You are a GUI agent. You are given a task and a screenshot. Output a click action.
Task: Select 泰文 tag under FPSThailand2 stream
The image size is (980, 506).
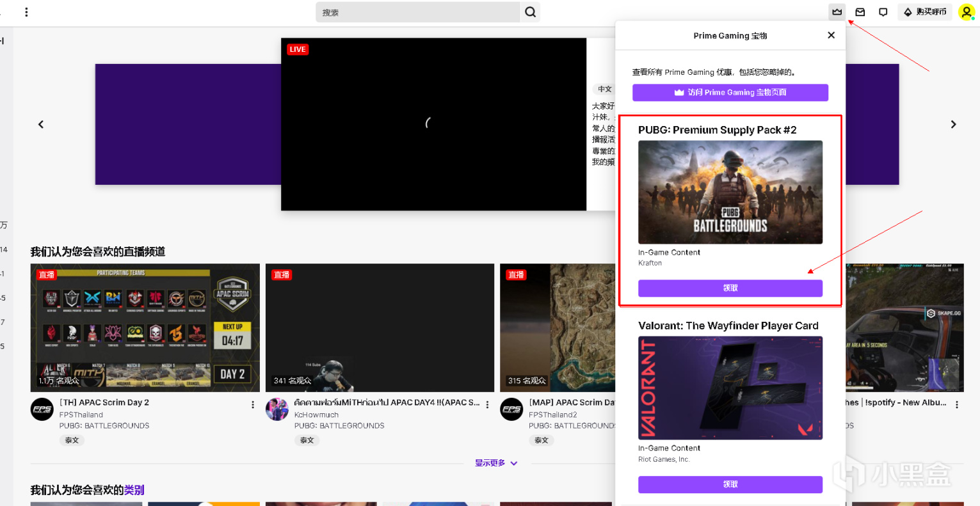click(x=542, y=440)
